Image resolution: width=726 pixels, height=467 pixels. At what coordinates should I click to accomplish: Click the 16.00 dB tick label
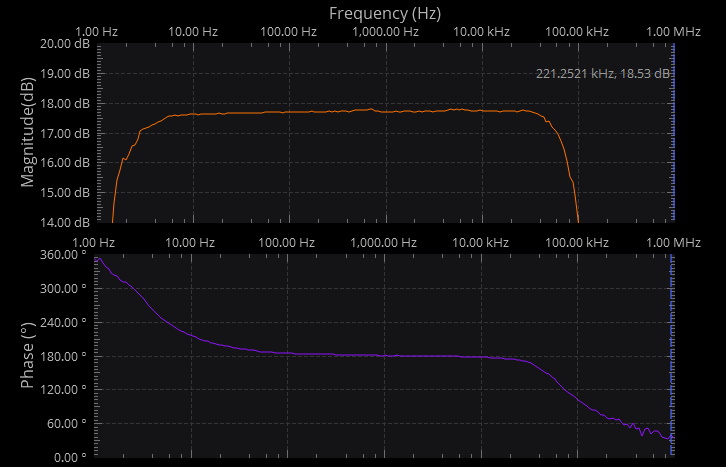pyautogui.click(x=65, y=163)
